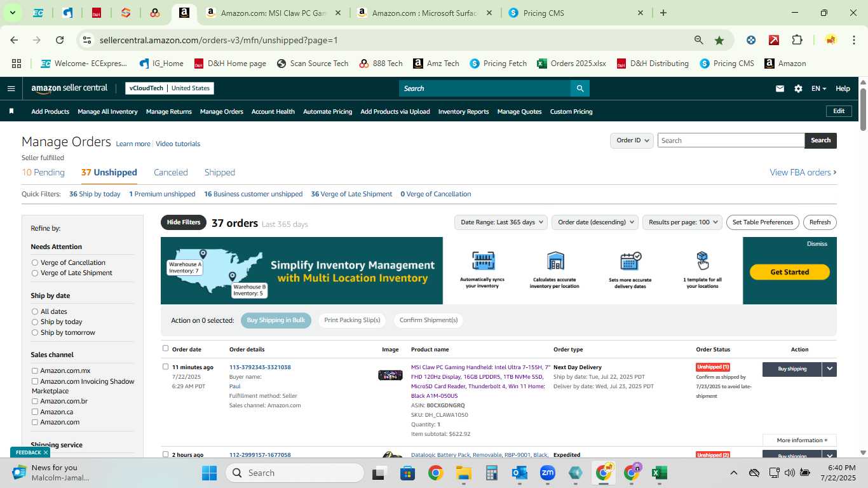This screenshot has width=868, height=488.
Task: Check the Amazon.ca sales channel box
Action: coord(35,412)
